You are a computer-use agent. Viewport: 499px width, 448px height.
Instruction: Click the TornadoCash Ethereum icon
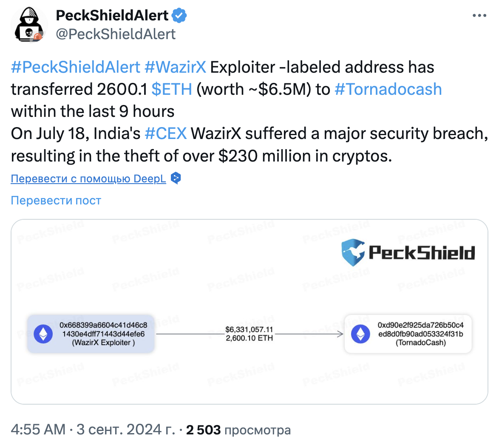click(x=360, y=334)
